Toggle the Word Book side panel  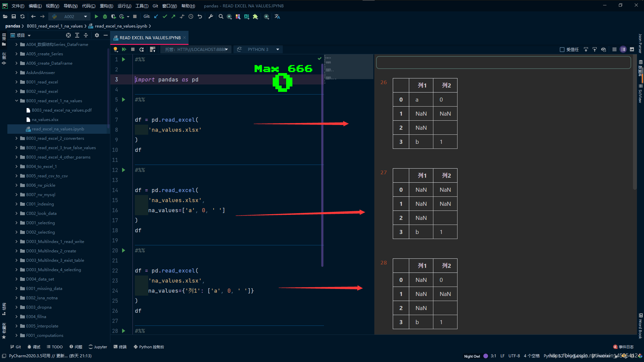click(640, 326)
